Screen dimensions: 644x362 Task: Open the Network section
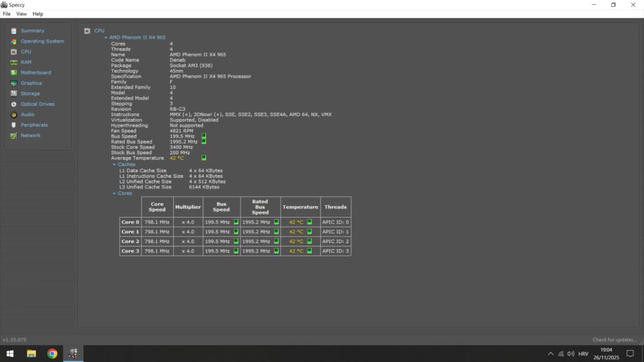(x=30, y=135)
